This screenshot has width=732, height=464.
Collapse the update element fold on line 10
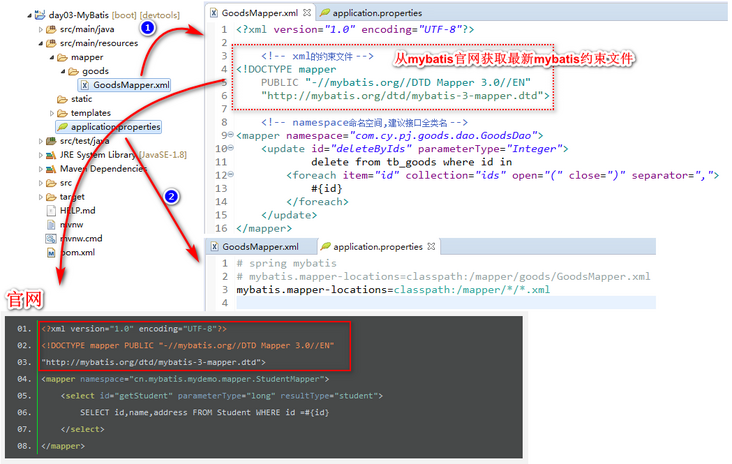pos(231,148)
